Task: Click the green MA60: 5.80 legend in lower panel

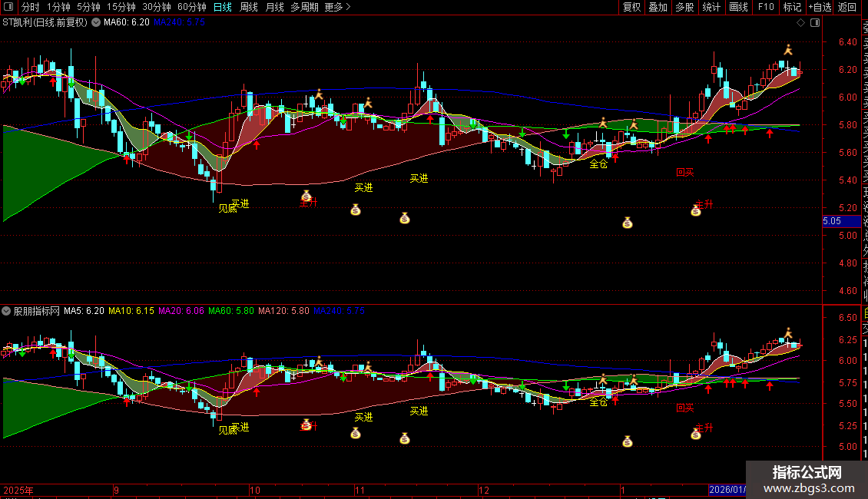Action: tap(231, 311)
